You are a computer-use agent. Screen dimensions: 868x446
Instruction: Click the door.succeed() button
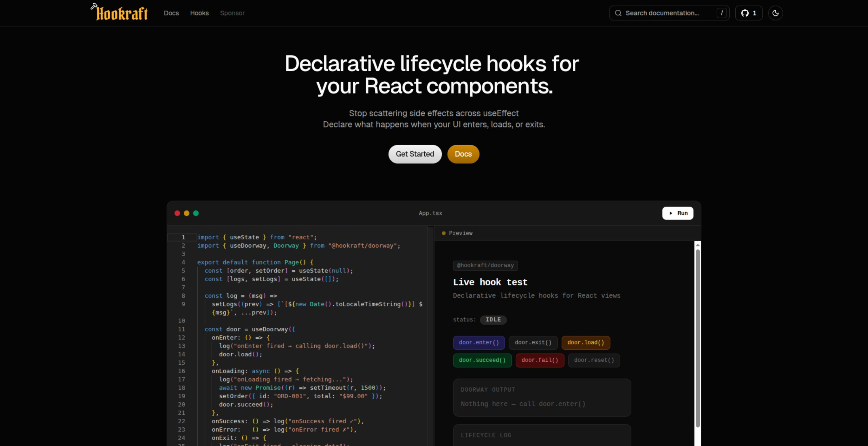[x=482, y=360]
